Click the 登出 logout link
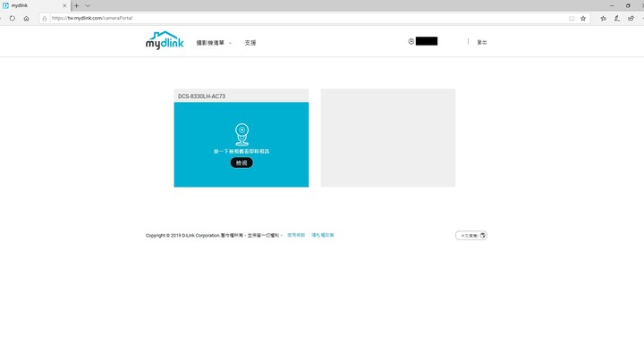This screenshot has height=343, width=644. tap(482, 42)
